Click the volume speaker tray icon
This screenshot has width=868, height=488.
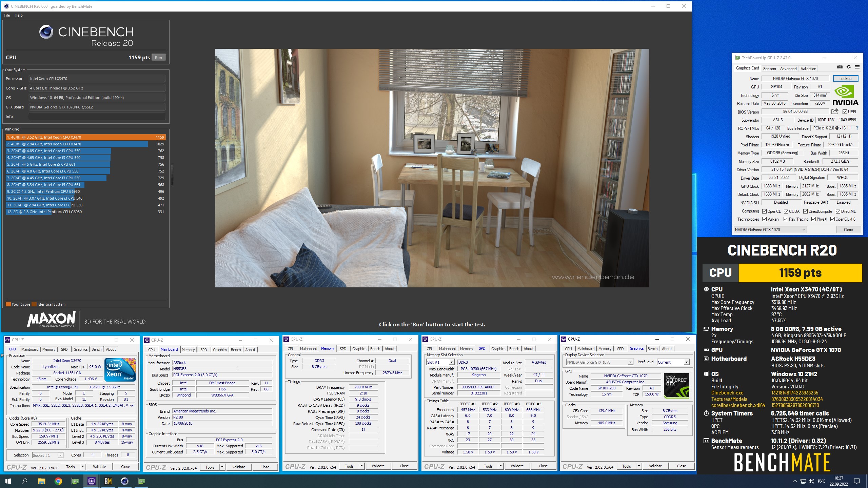click(811, 481)
